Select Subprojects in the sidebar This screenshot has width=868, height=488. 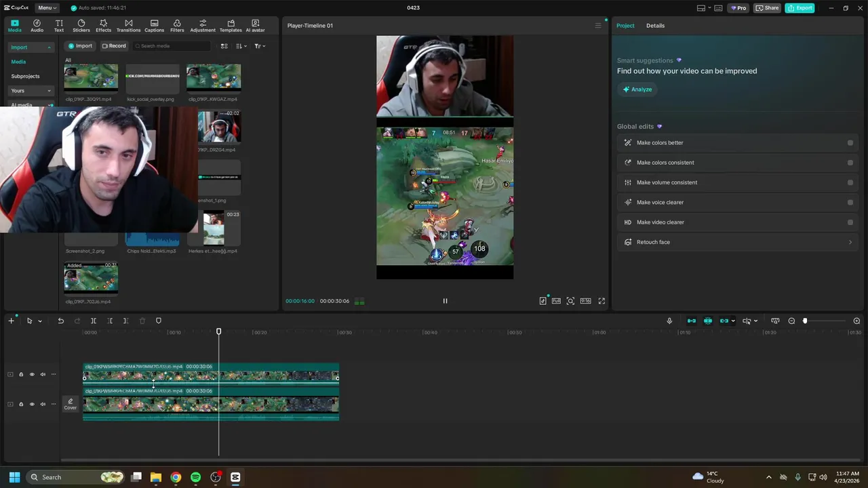[26, 77]
